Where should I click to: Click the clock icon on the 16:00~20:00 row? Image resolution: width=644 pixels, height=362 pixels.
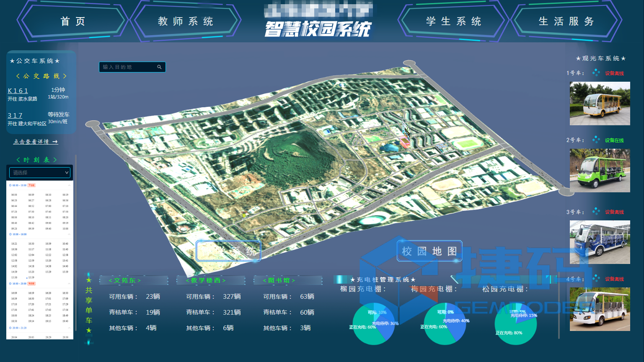coord(10,283)
